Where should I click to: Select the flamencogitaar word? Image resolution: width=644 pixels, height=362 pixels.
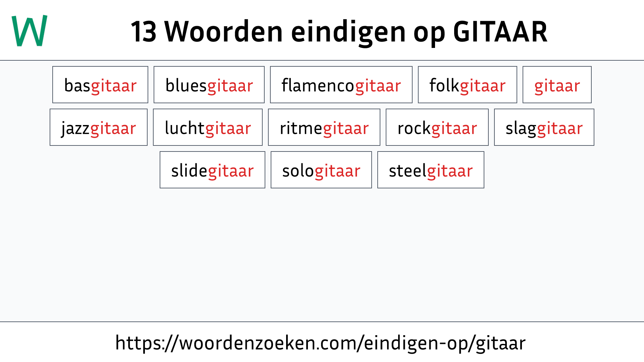[341, 84]
